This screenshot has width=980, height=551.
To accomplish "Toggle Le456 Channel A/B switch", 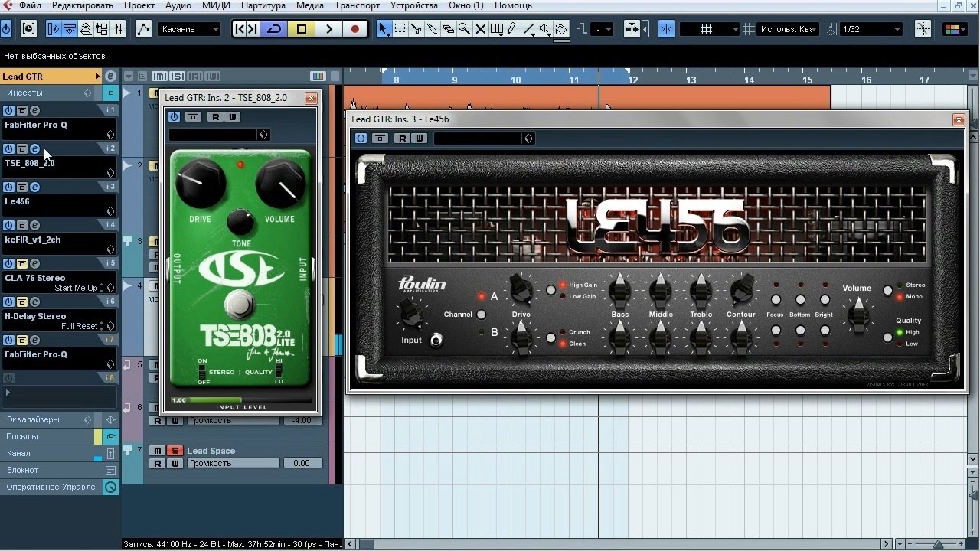I will click(x=482, y=315).
